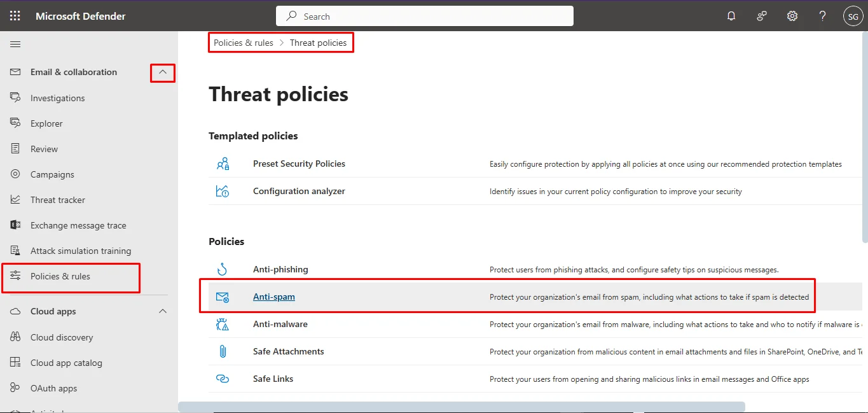Collapse the Email & collaboration section chevron
The height and width of the screenshot is (413, 868).
tap(163, 73)
